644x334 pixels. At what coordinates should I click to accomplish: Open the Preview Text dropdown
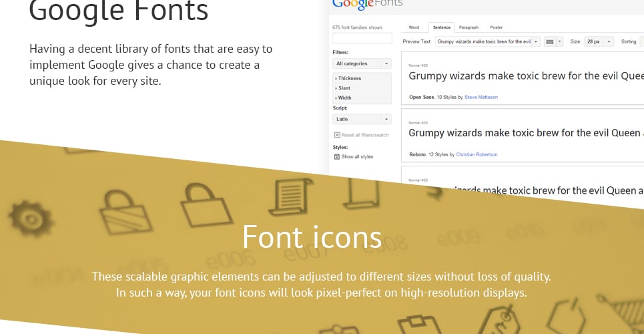[536, 41]
